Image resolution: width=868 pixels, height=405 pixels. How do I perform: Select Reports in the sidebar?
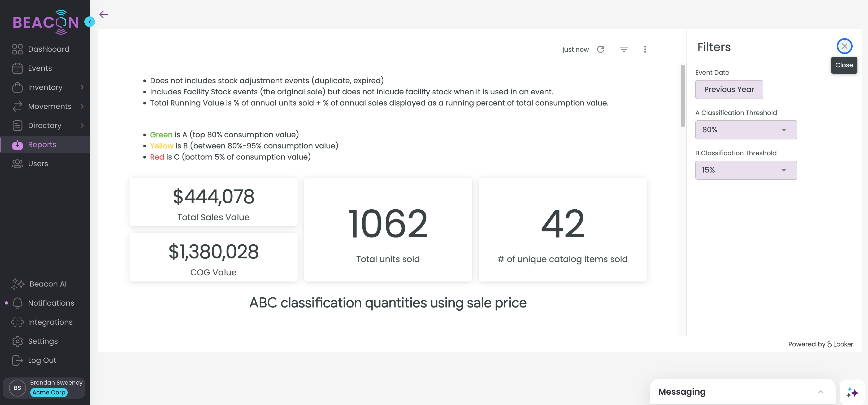click(x=42, y=145)
